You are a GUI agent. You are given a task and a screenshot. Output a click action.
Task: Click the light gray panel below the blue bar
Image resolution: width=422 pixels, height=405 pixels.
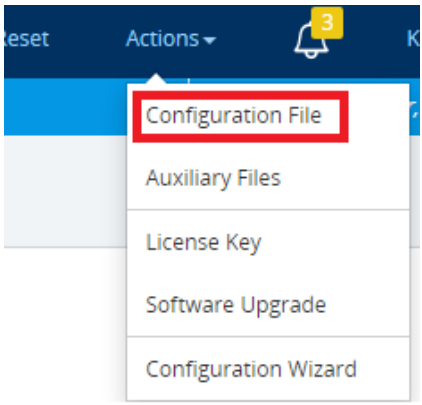(65, 191)
